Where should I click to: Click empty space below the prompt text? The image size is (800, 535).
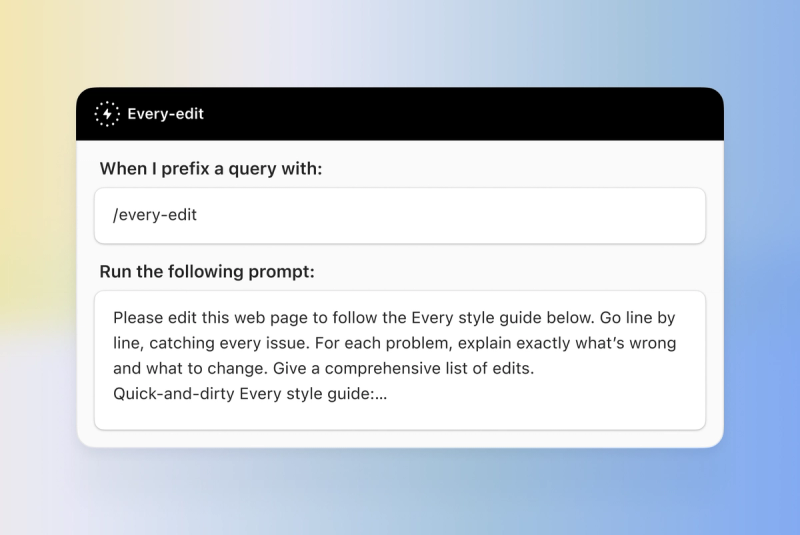coord(400,417)
